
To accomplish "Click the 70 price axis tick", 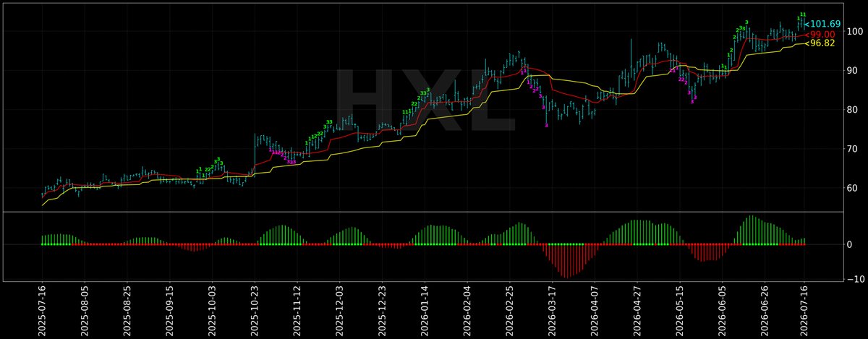I will [854, 149].
